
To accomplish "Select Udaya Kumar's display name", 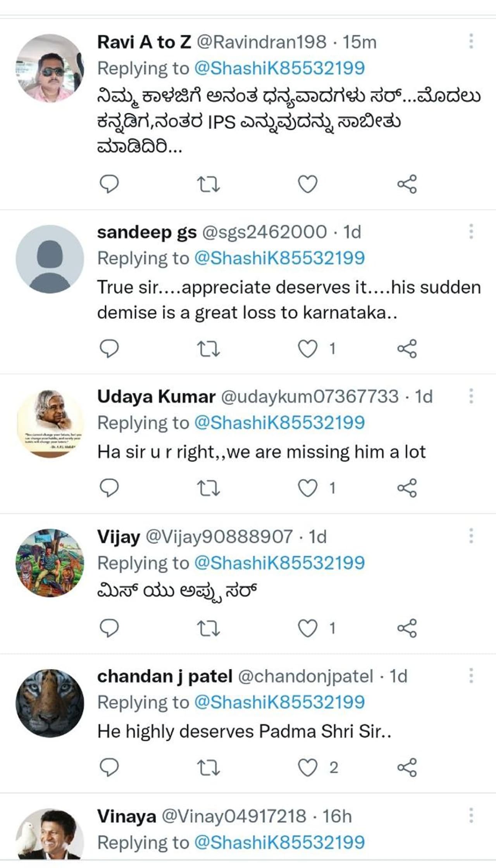I will coord(155,397).
